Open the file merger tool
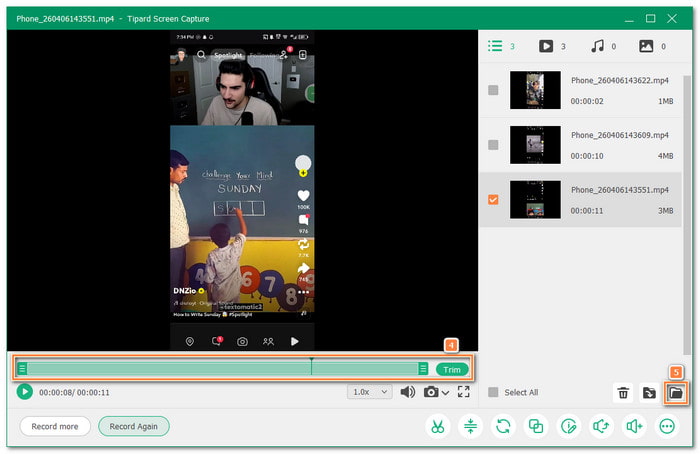700x454 pixels. click(x=536, y=426)
